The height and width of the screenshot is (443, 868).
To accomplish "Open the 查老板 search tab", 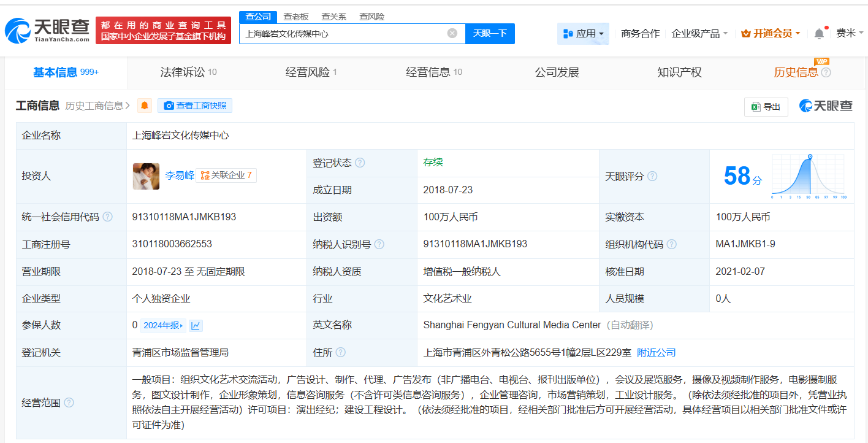I will pos(296,17).
